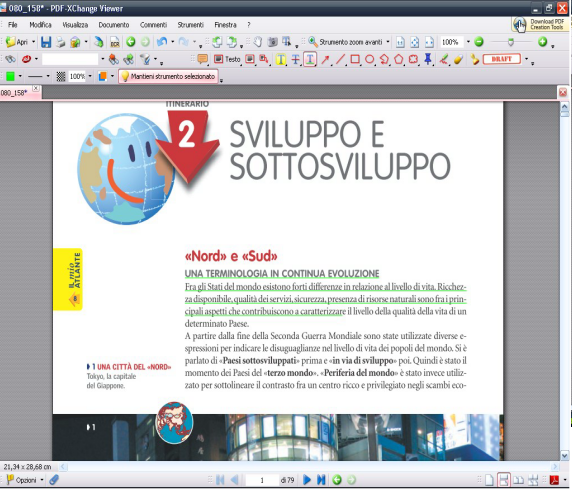
Task: Select the Pencil drawing tool
Action: click(x=444, y=59)
